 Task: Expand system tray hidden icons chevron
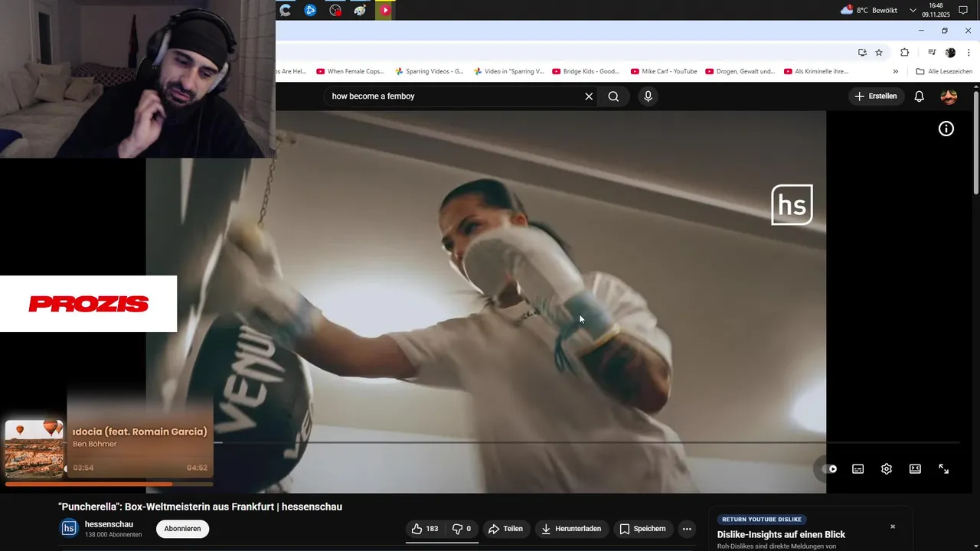[913, 10]
